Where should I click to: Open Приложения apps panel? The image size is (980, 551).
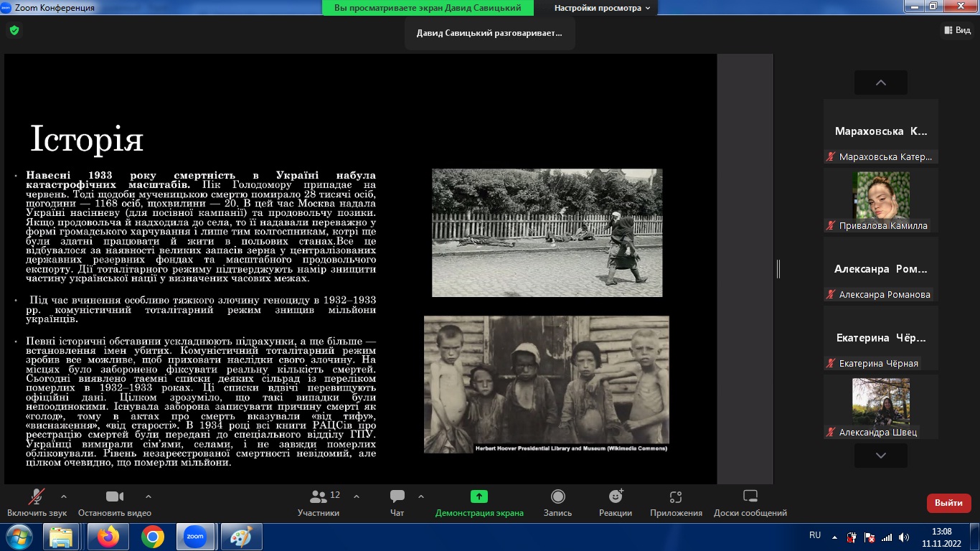(x=676, y=503)
